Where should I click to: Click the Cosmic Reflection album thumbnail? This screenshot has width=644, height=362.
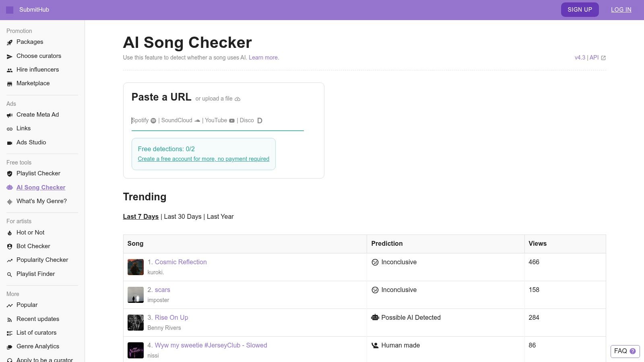coord(136,267)
